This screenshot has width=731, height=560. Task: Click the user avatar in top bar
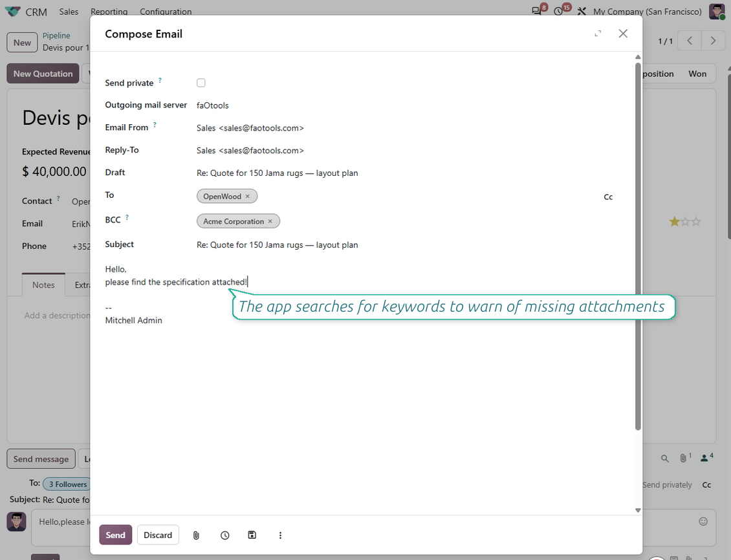coord(717,12)
